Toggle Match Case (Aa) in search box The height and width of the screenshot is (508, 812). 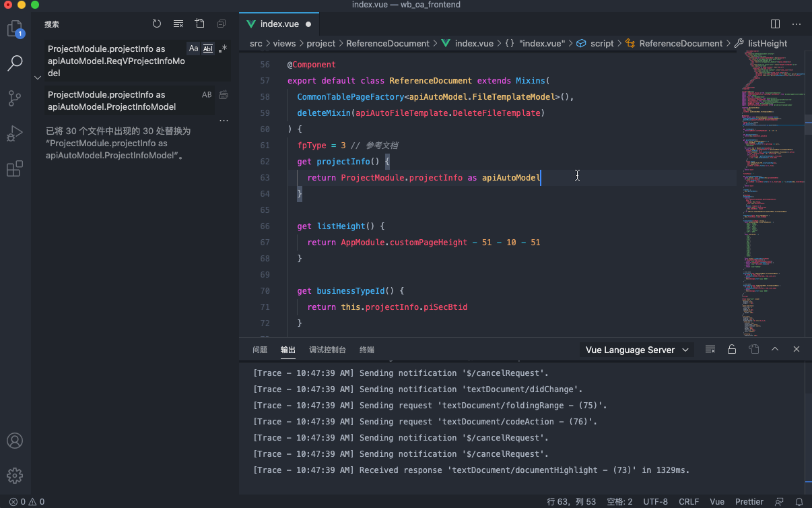click(193, 49)
